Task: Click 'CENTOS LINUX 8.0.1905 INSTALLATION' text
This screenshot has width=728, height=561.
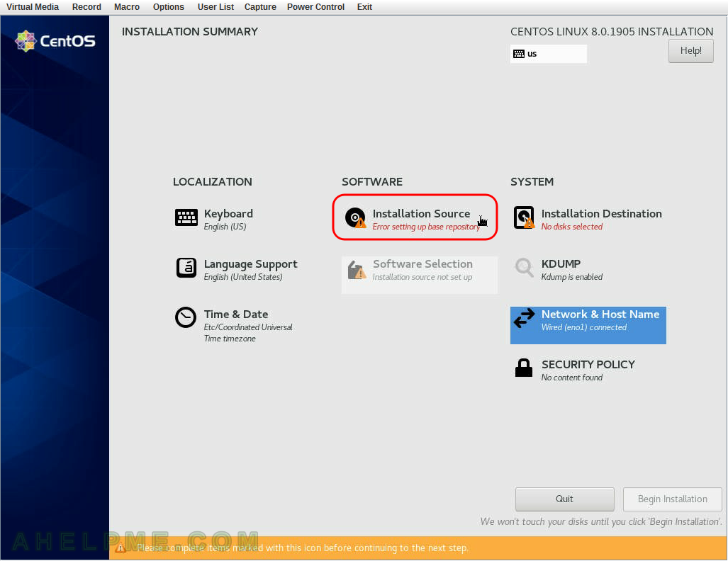Action: tap(612, 32)
